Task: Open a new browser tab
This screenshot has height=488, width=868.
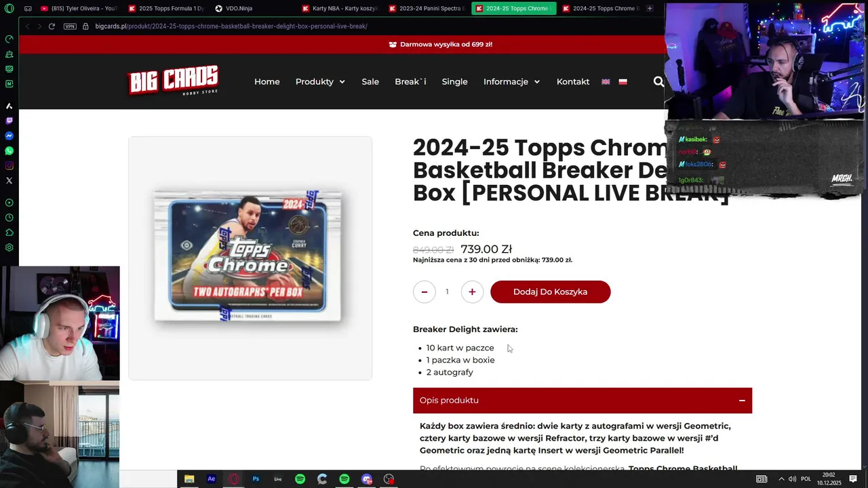Action: tap(650, 8)
